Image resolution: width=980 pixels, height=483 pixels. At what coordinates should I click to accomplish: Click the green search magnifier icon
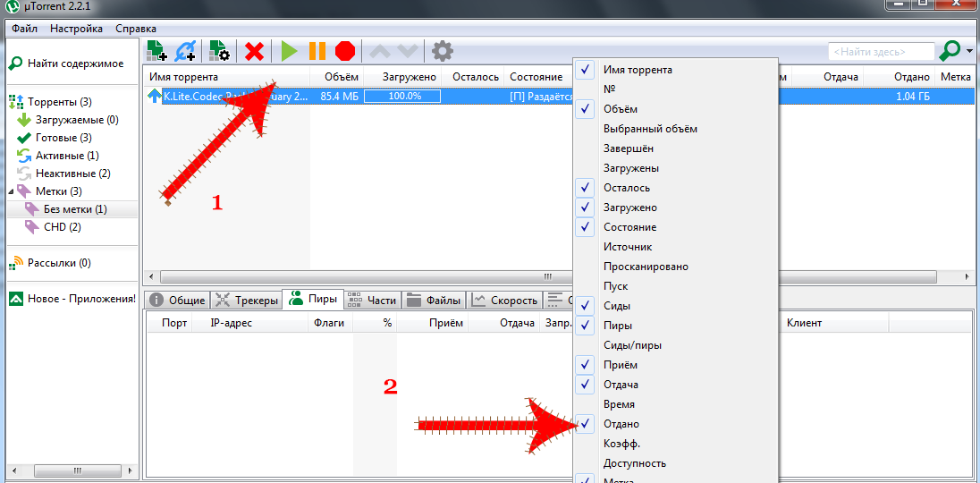[x=950, y=51]
